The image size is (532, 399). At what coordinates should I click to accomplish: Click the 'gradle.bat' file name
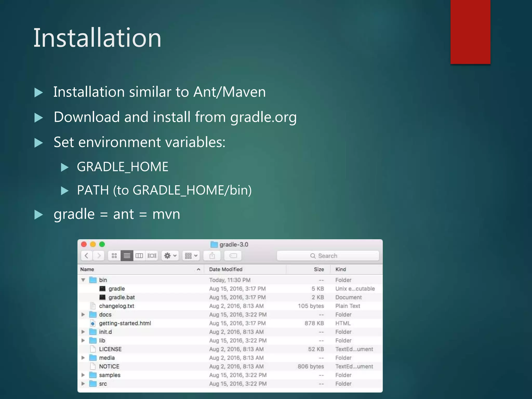click(x=122, y=297)
